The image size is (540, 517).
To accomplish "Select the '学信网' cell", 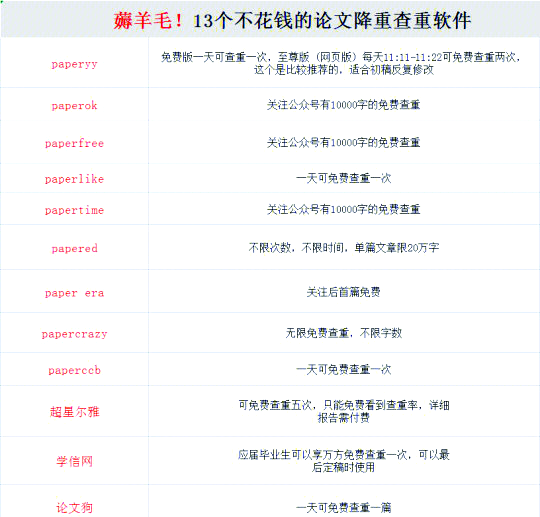I will click(x=74, y=461).
